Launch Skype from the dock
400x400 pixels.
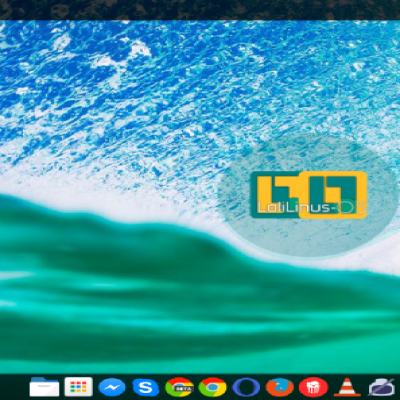coord(145,387)
